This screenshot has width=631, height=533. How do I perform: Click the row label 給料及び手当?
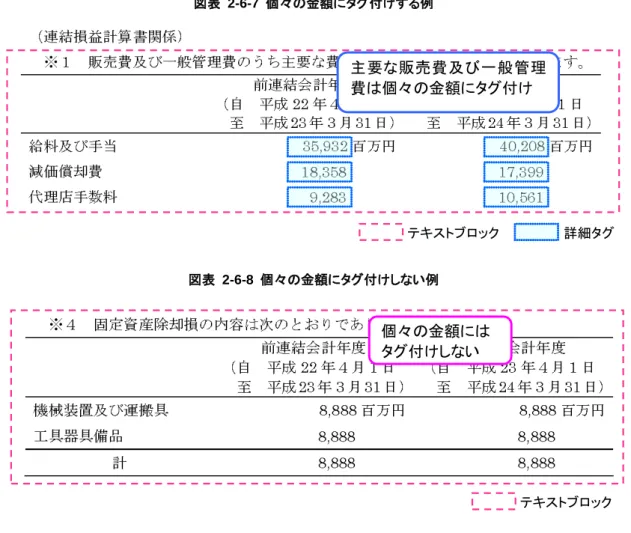click(73, 146)
